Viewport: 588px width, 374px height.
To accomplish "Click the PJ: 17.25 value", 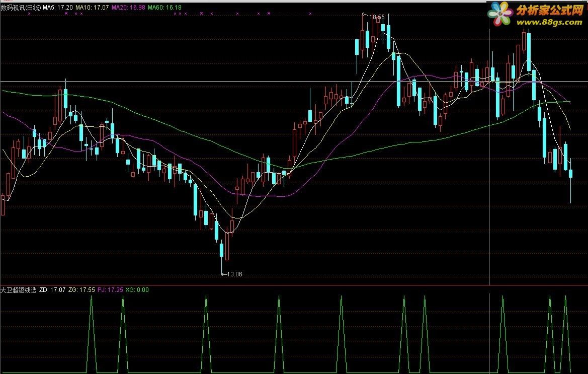I will point(110,290).
